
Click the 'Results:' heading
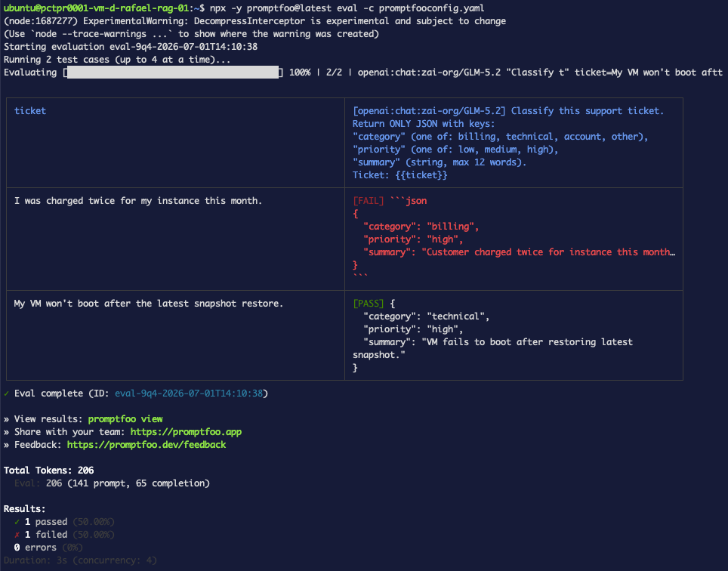point(25,509)
